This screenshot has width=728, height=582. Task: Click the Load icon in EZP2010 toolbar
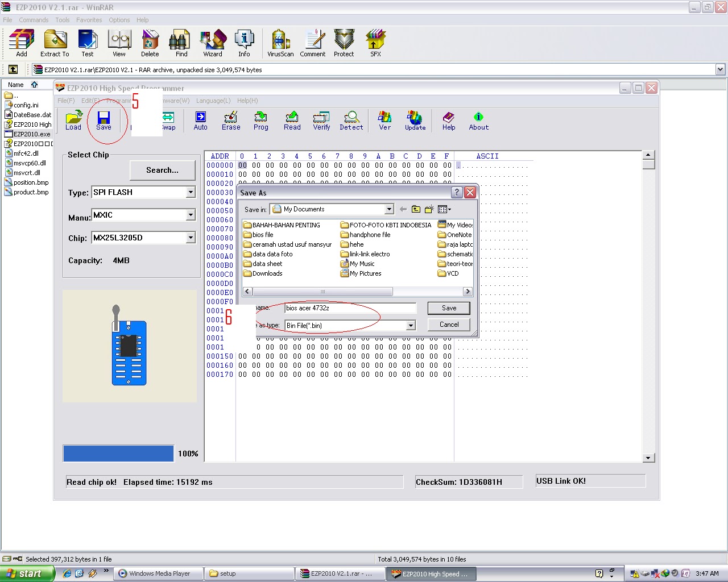point(73,120)
